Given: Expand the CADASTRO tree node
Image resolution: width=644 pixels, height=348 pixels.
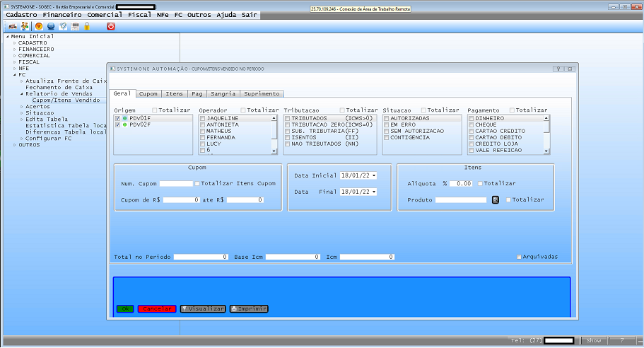Looking at the screenshot, I should [x=14, y=42].
